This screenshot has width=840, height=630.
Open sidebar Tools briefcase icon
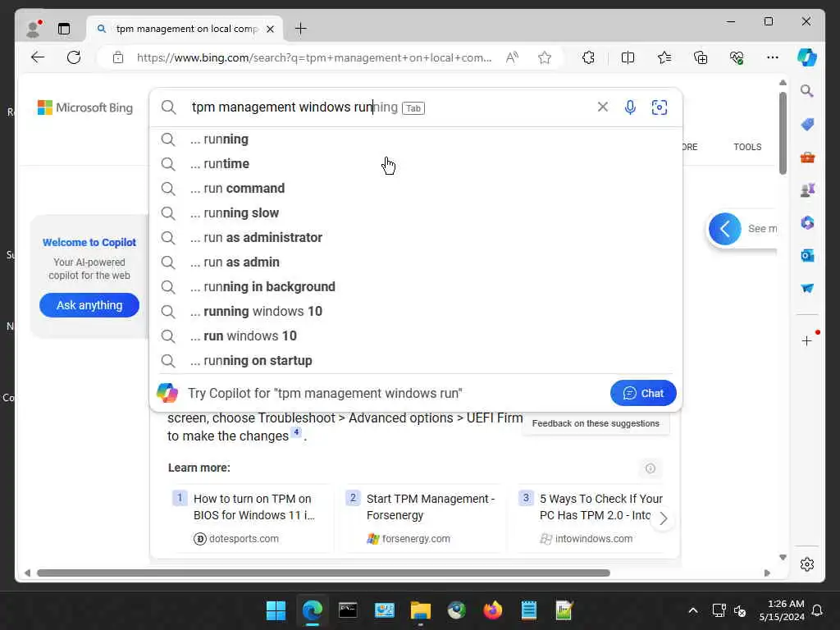(807, 157)
